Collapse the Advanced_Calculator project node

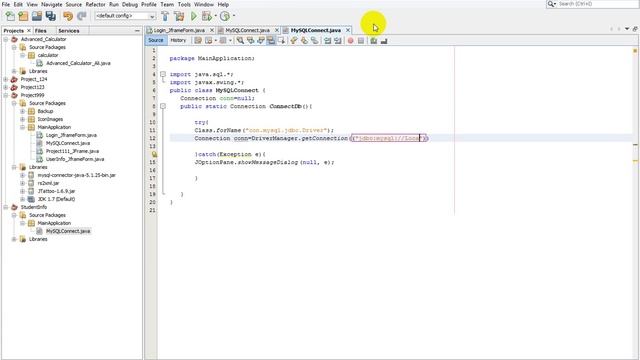(6, 39)
